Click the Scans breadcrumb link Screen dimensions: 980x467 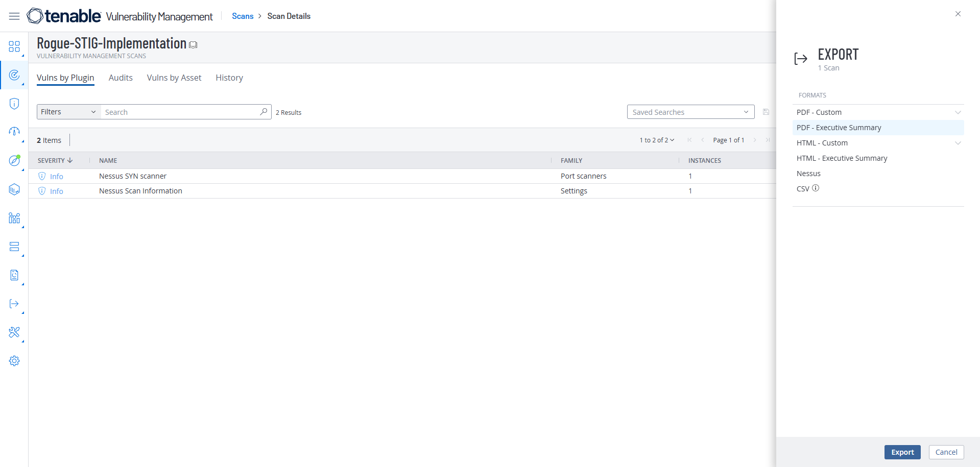[243, 16]
